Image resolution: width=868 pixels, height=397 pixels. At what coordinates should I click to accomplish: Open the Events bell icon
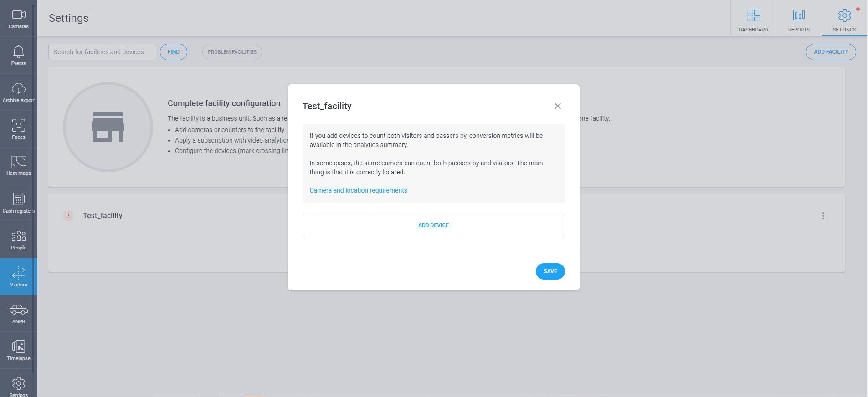(19, 51)
